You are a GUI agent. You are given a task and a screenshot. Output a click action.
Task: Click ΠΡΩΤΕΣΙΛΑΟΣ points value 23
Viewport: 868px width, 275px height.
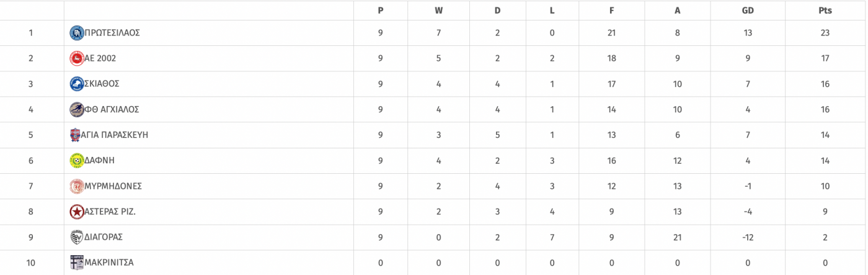pyautogui.click(x=825, y=33)
